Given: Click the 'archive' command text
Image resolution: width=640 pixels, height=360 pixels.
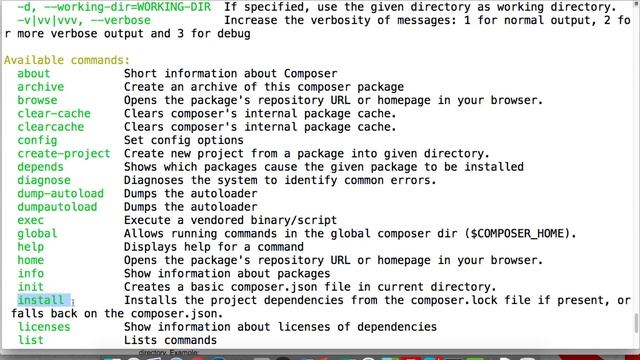Looking at the screenshot, I should pos(40,87).
